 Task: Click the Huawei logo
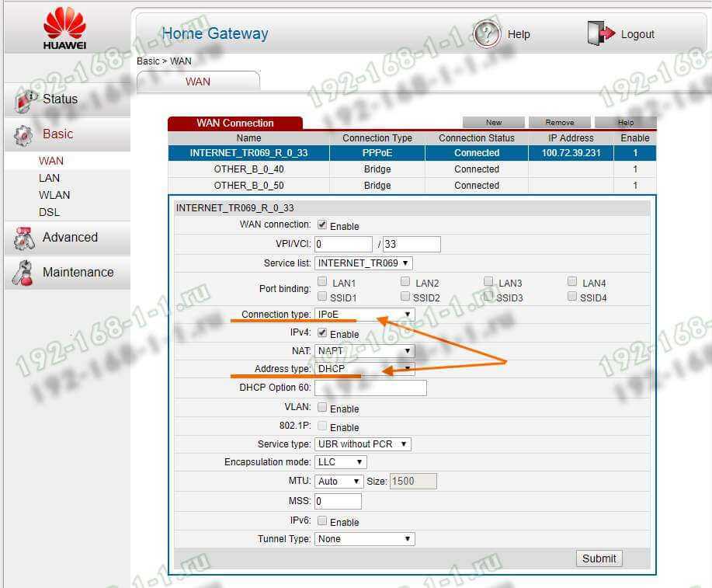pos(65,28)
